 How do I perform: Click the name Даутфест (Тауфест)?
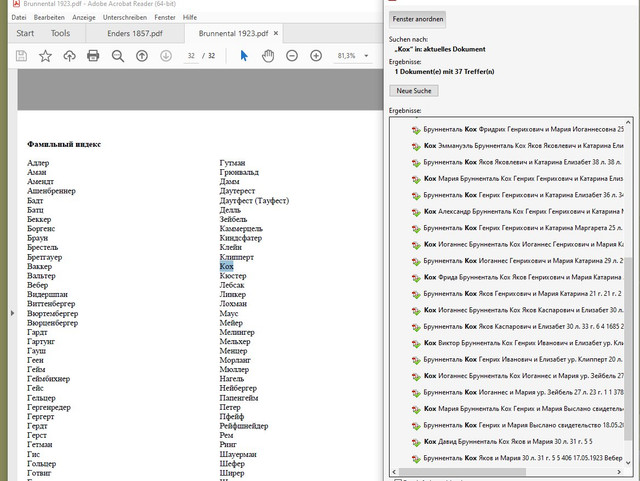[x=254, y=200]
